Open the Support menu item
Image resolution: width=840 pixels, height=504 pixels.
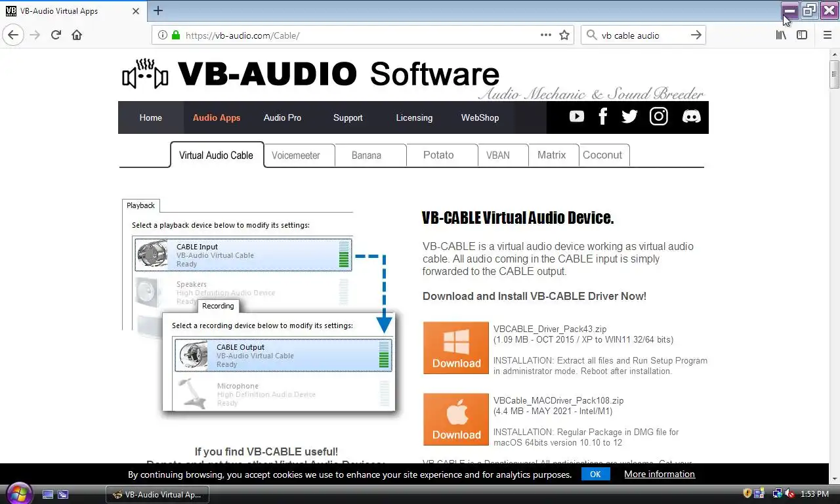[x=348, y=117]
